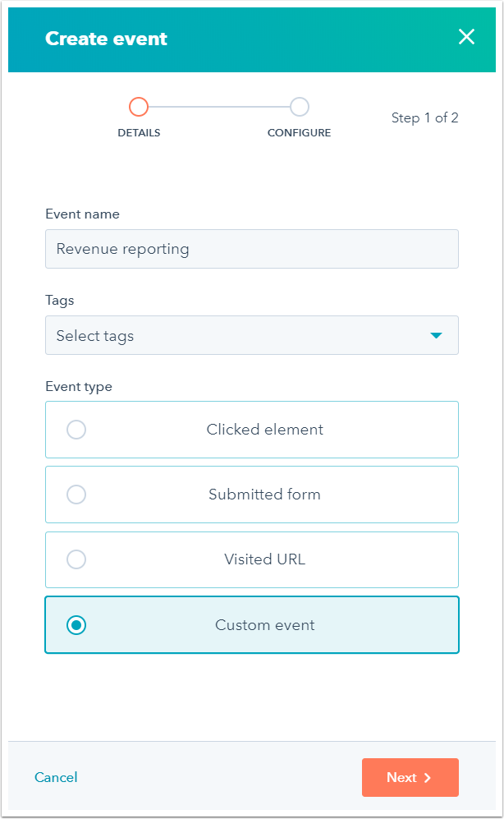This screenshot has width=504, height=819.
Task: Select the Clicked element event type
Action: pos(252,429)
